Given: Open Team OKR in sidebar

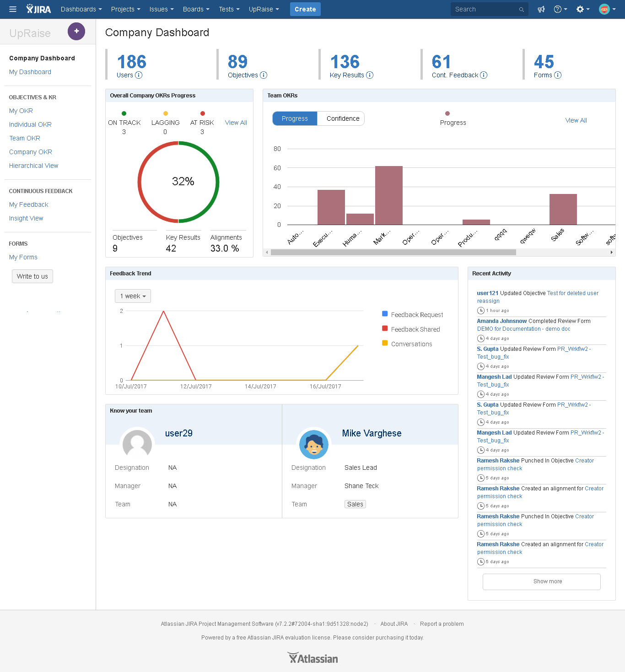Looking at the screenshot, I should tap(25, 138).
